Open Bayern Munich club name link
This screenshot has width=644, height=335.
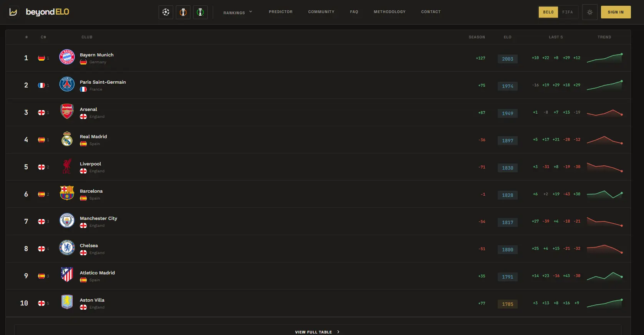click(97, 55)
